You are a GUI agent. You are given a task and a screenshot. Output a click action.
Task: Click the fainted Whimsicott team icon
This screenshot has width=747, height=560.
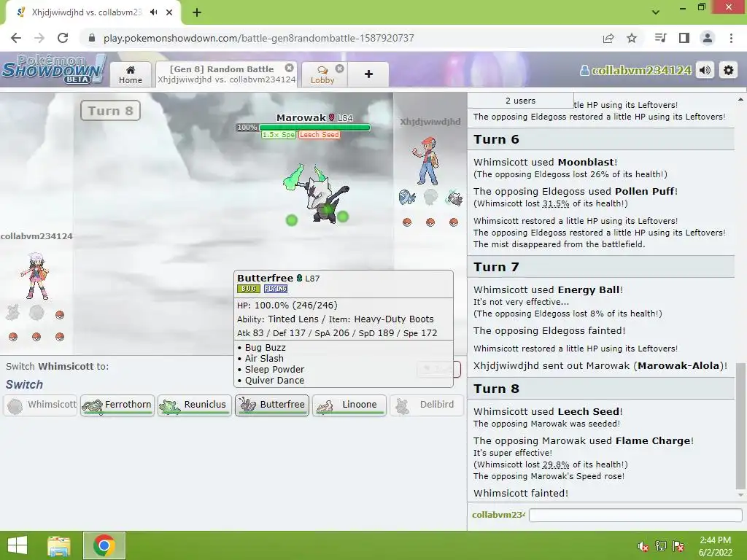(x=36, y=312)
